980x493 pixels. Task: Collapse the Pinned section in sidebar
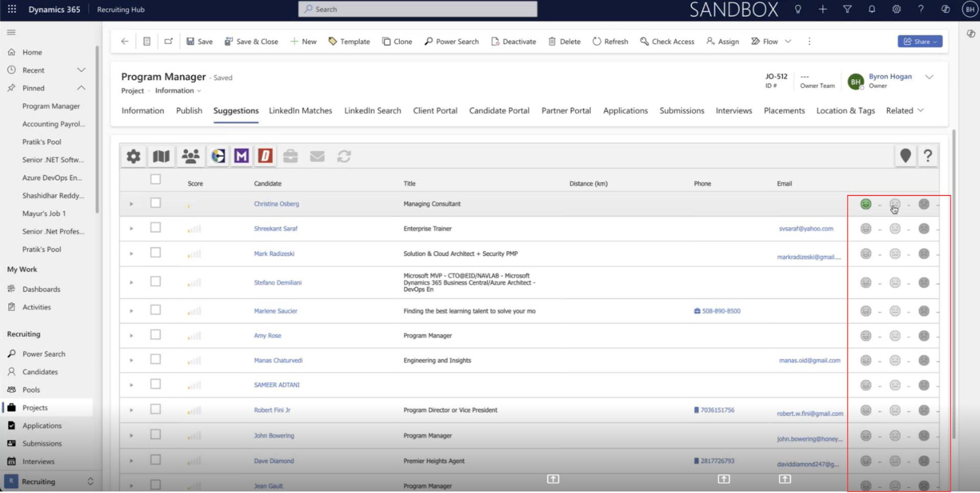(81, 88)
